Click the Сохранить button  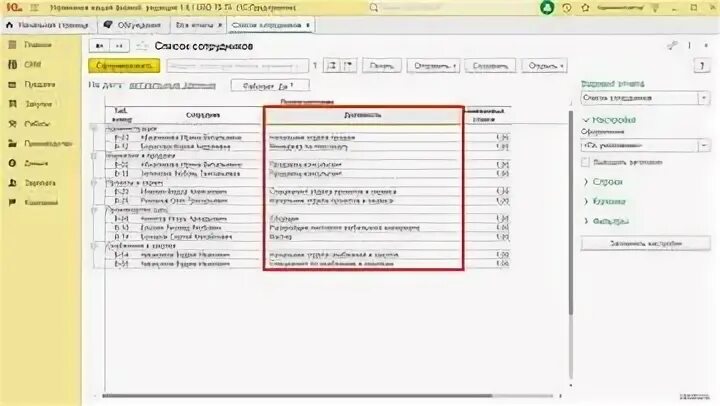[x=490, y=66]
